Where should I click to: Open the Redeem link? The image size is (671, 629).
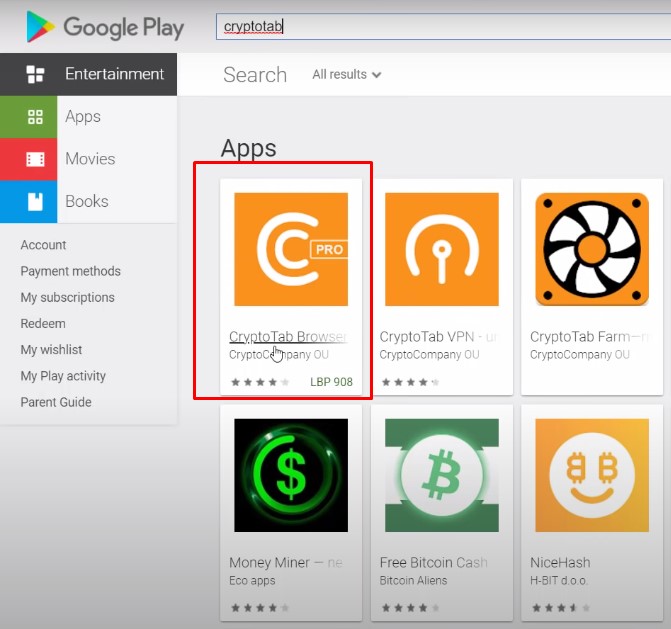click(43, 323)
